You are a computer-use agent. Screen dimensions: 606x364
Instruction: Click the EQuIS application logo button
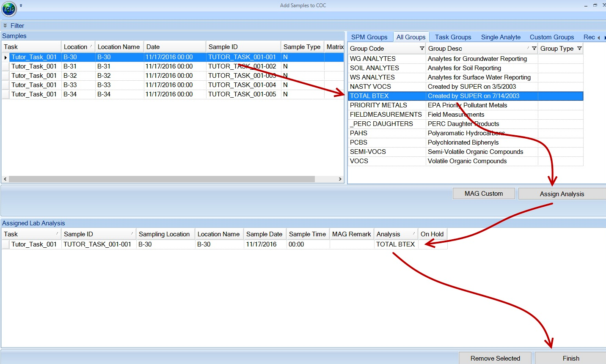click(9, 8)
